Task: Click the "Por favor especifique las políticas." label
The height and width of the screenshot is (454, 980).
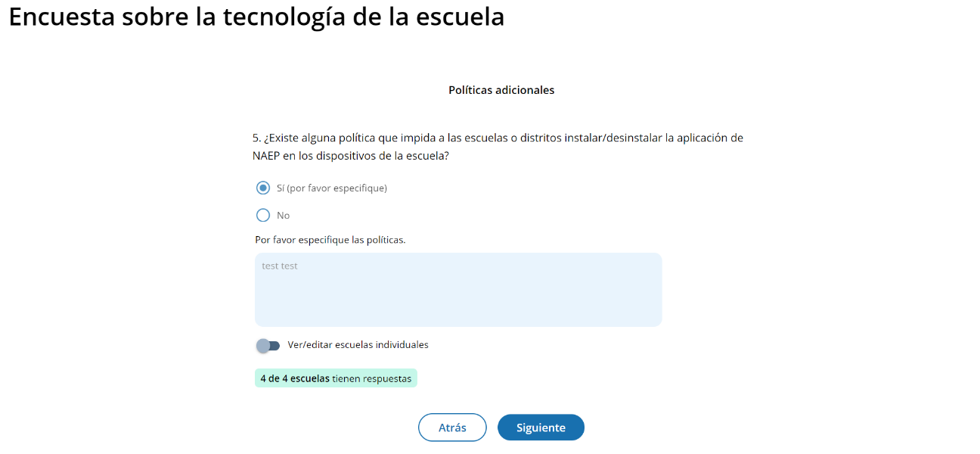Action: pyautogui.click(x=330, y=240)
